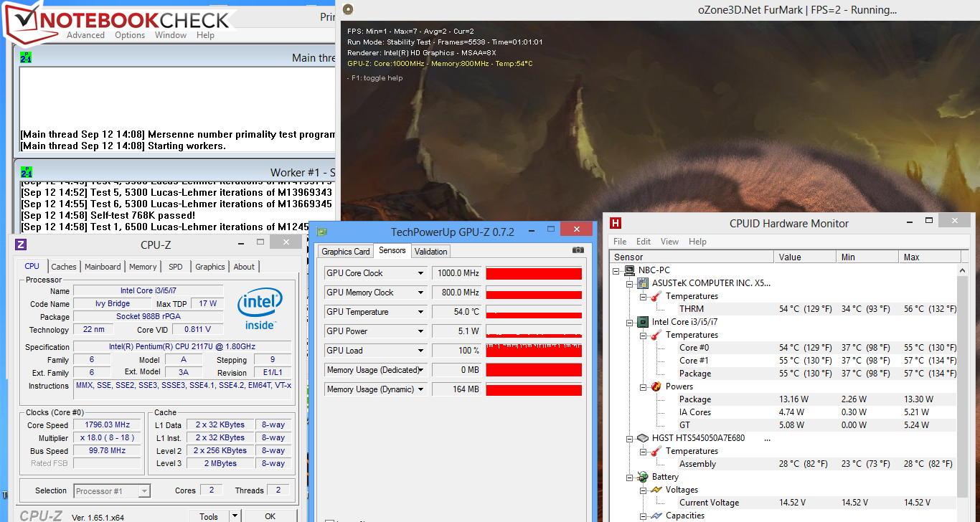
Task: Collapse the ASUSTeK COMPUTER INC. node
Action: [x=630, y=283]
